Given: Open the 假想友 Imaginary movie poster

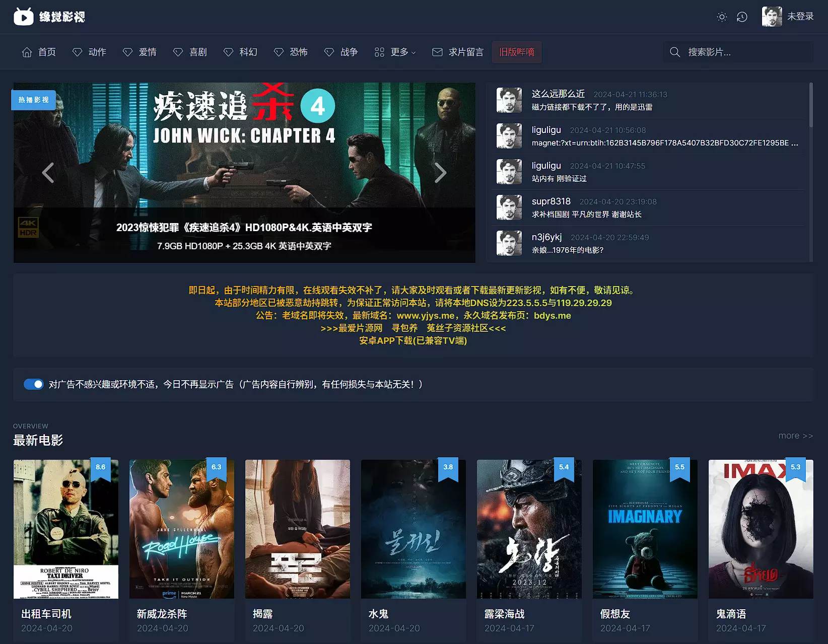Looking at the screenshot, I should click(645, 529).
